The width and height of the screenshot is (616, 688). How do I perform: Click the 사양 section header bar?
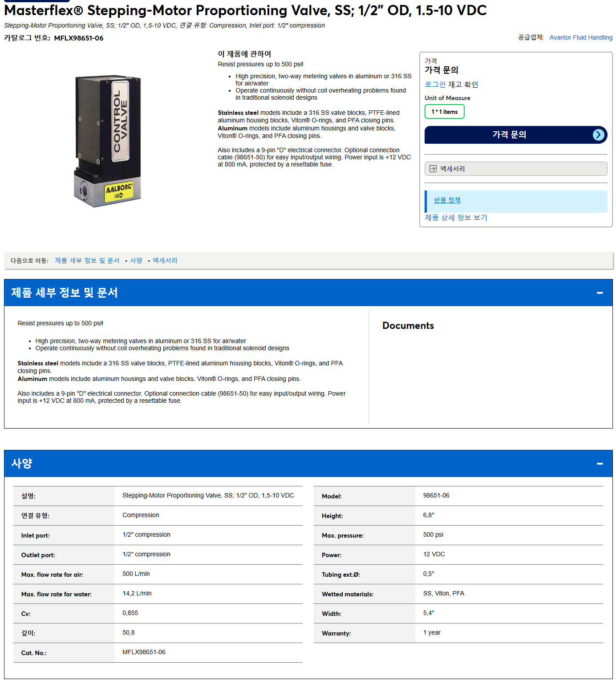[x=308, y=464]
